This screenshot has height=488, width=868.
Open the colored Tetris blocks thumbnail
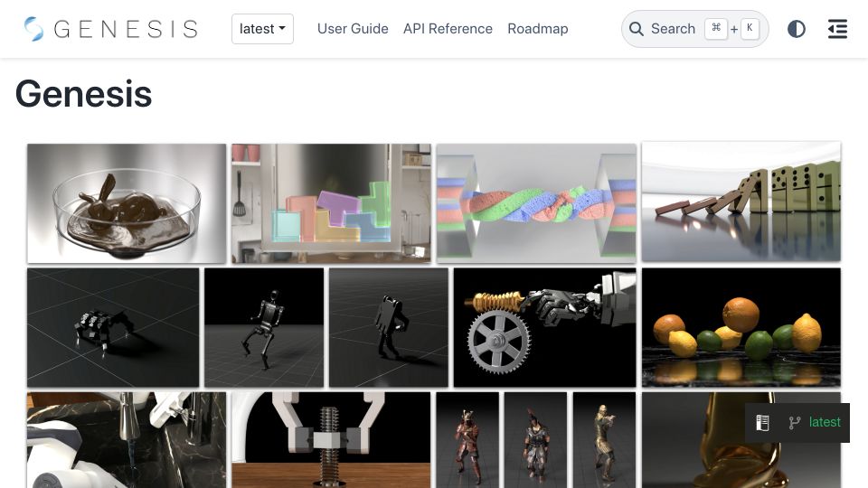331,203
